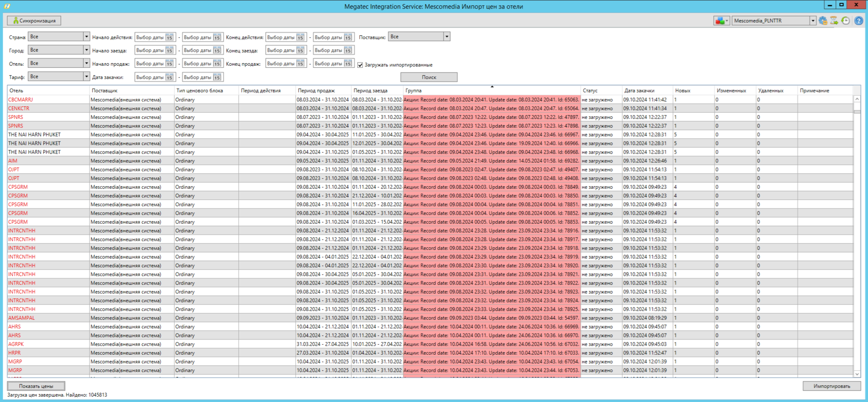Open calendar of Дата закачки to-date
Image resolution: width=868 pixels, height=402 pixels.
coord(217,77)
